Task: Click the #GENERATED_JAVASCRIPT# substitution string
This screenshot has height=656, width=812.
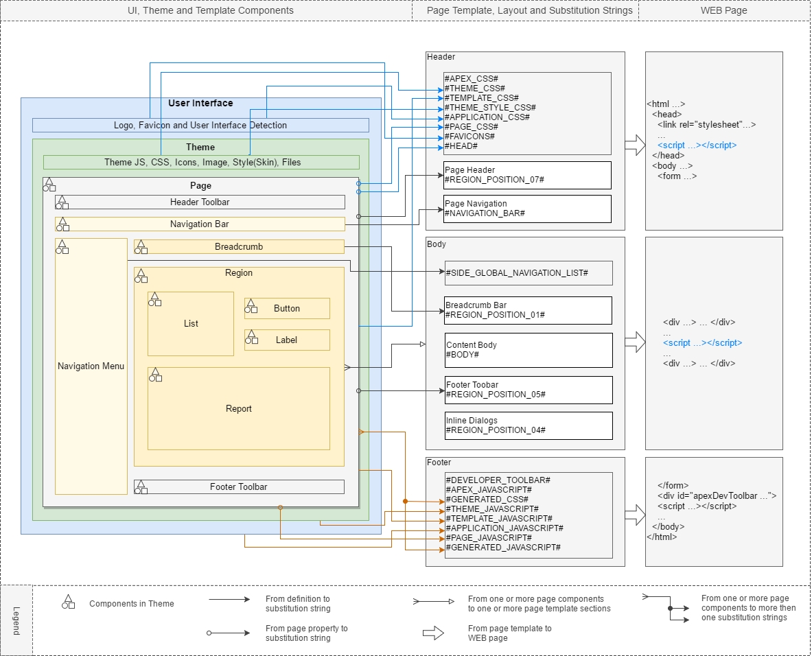Action: 503,548
